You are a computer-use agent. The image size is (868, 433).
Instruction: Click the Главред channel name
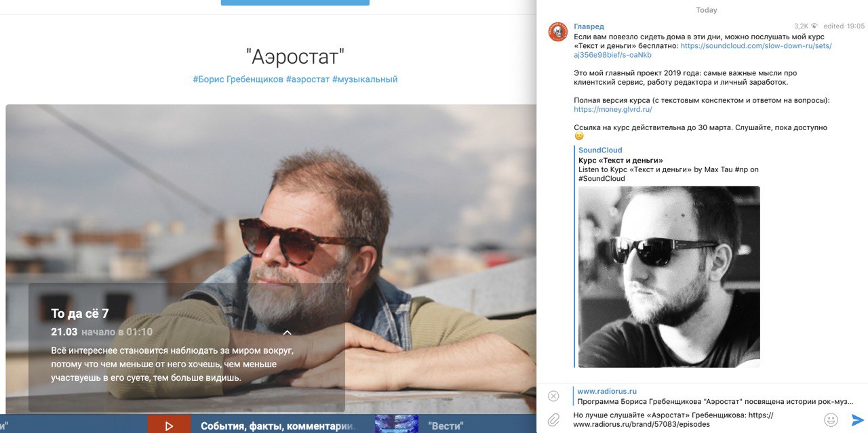tap(589, 26)
